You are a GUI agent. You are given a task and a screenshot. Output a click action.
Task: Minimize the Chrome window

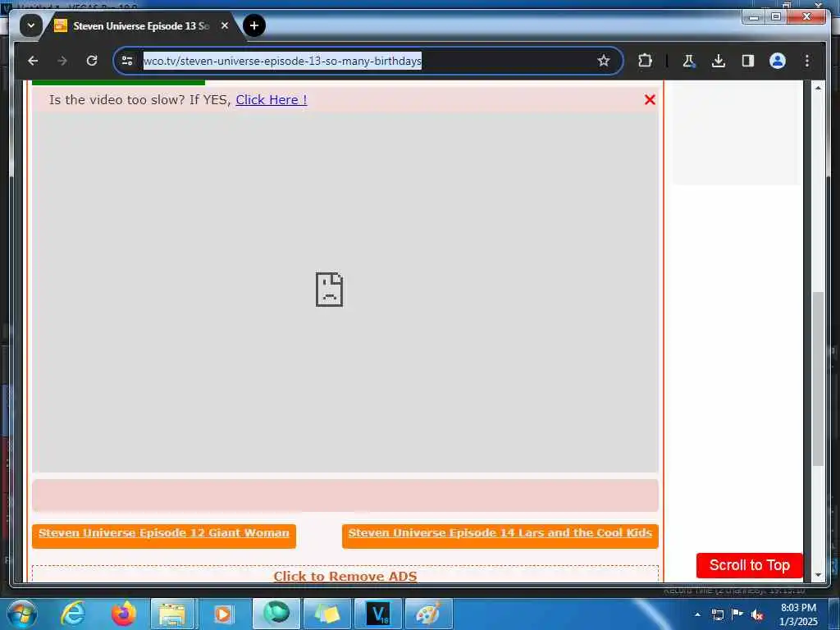(755, 16)
